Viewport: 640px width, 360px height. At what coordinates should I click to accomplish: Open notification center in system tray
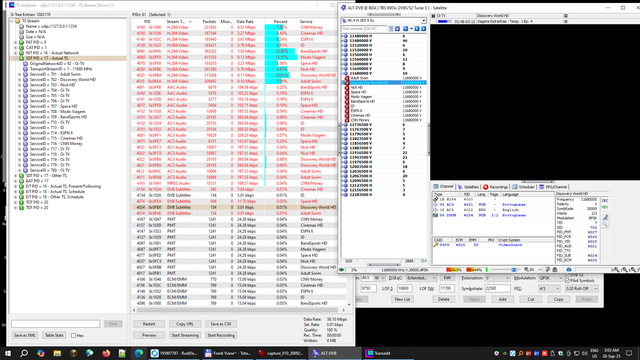click(629, 353)
